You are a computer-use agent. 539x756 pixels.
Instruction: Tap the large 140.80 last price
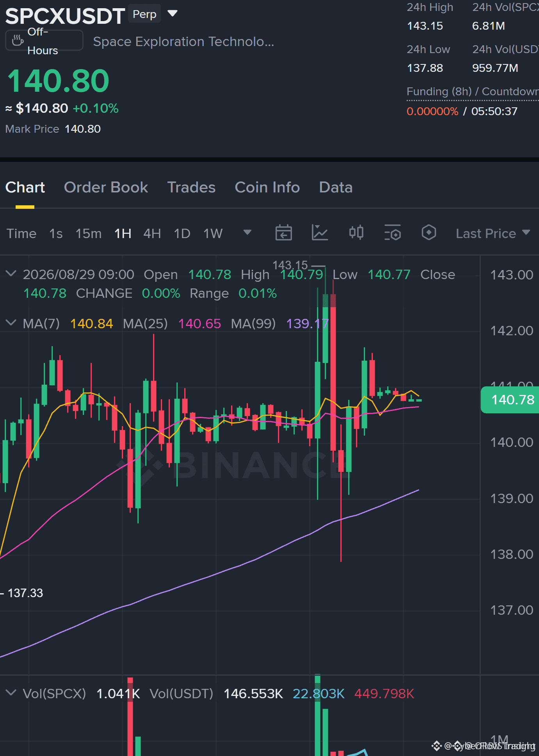[x=58, y=81]
